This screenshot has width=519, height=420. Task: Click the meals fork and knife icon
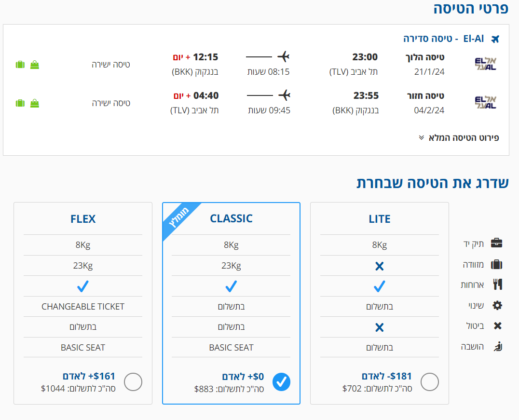click(x=497, y=285)
